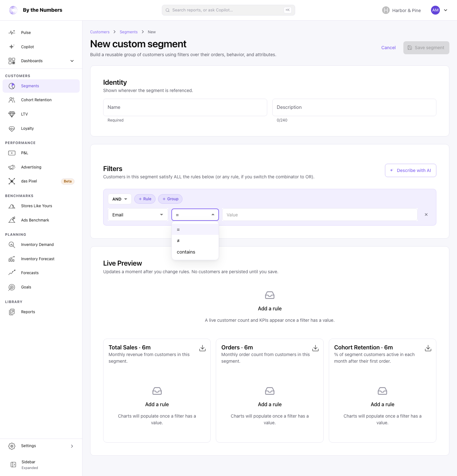Focus the Description input field
Image resolution: width=457 pixels, height=476 pixels.
click(354, 107)
